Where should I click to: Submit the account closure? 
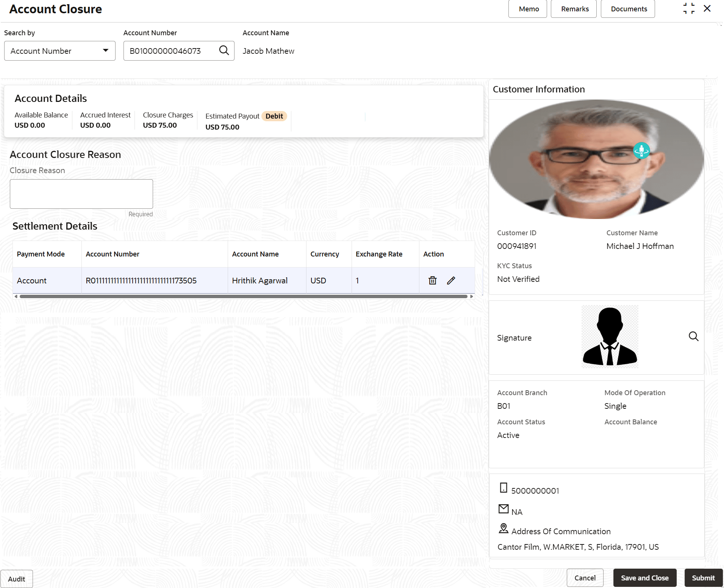[704, 578]
